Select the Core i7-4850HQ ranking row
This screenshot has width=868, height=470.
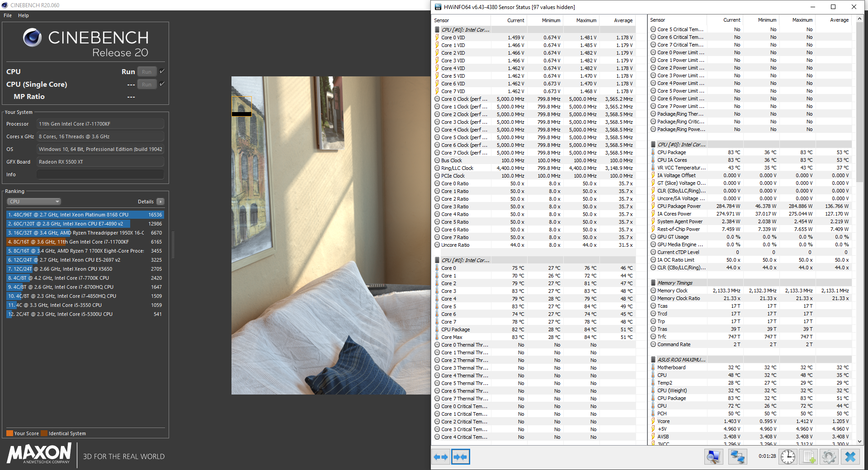tap(85, 296)
